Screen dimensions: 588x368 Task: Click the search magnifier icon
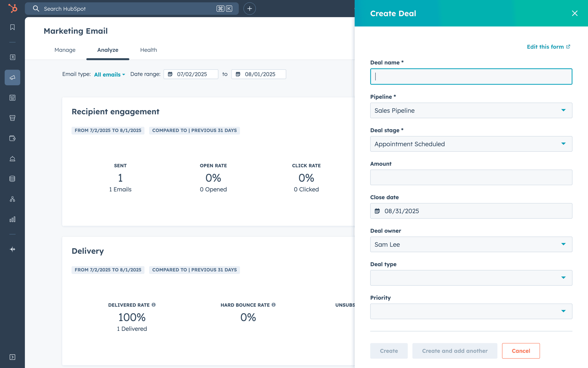click(x=36, y=9)
